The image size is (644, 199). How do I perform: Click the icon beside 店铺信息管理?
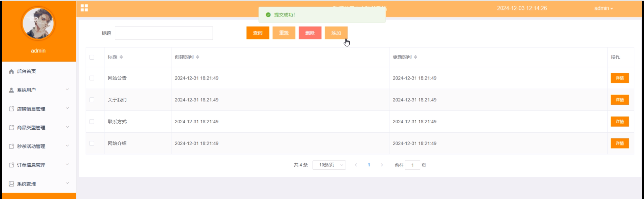pyautogui.click(x=11, y=109)
